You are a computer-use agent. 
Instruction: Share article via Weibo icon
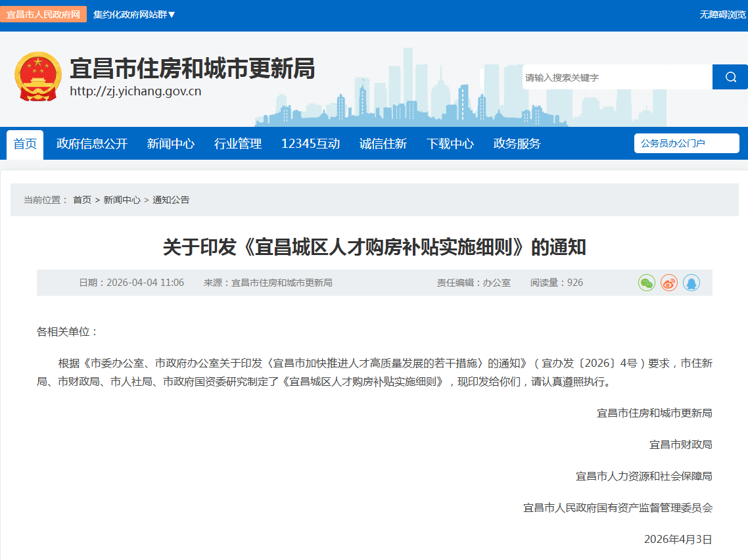click(x=669, y=283)
